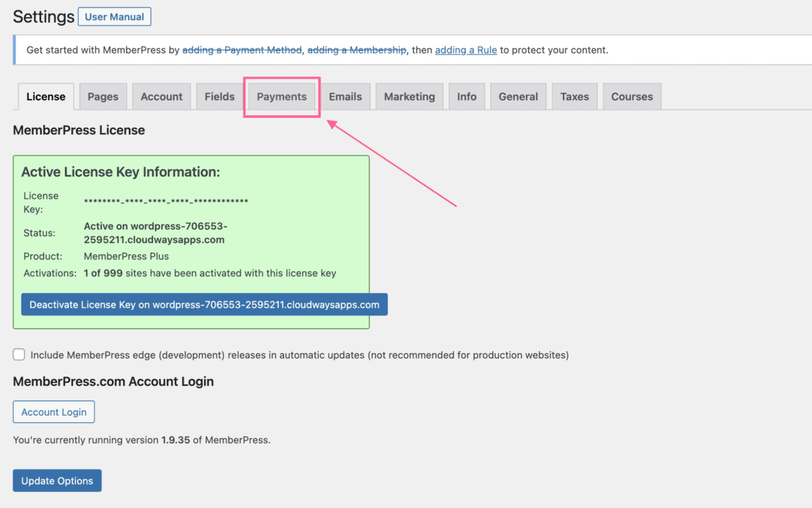Open the General tab
The width and height of the screenshot is (812, 508).
[518, 97]
